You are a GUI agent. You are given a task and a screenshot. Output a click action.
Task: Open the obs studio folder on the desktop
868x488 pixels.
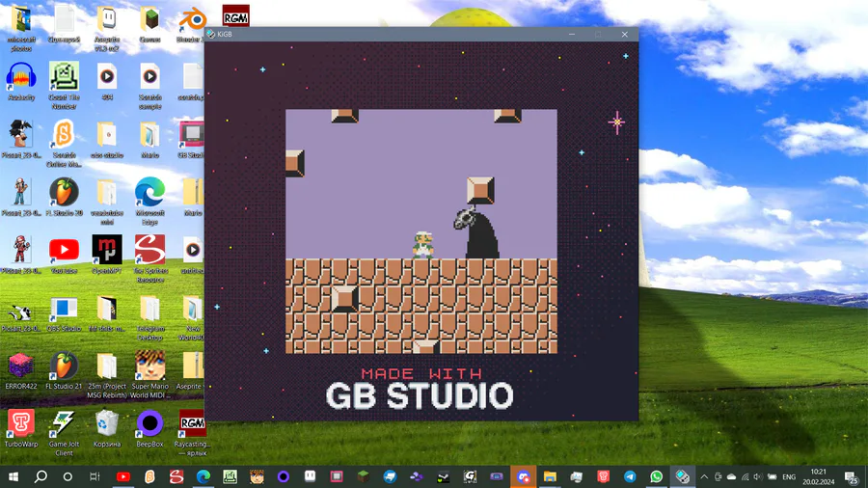pos(107,140)
